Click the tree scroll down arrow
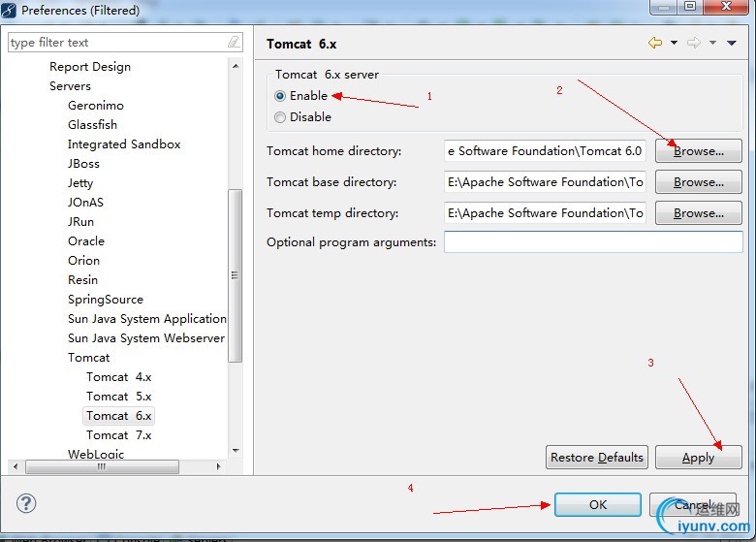The height and width of the screenshot is (542, 756). coord(236,451)
